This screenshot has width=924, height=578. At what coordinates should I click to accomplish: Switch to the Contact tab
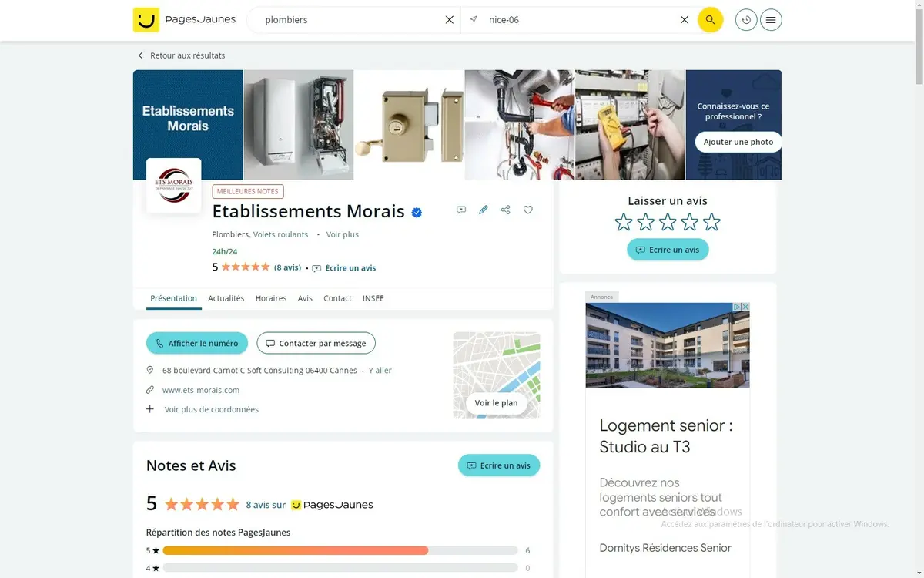pos(337,298)
